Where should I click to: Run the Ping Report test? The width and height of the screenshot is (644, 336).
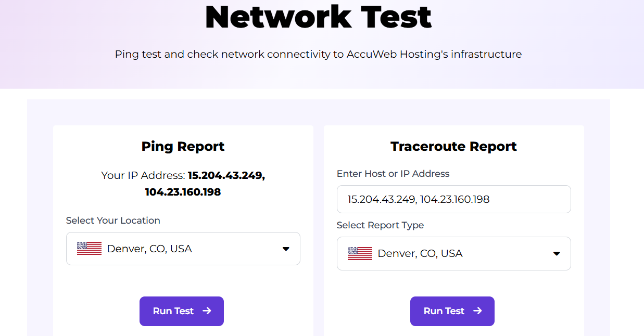click(182, 311)
